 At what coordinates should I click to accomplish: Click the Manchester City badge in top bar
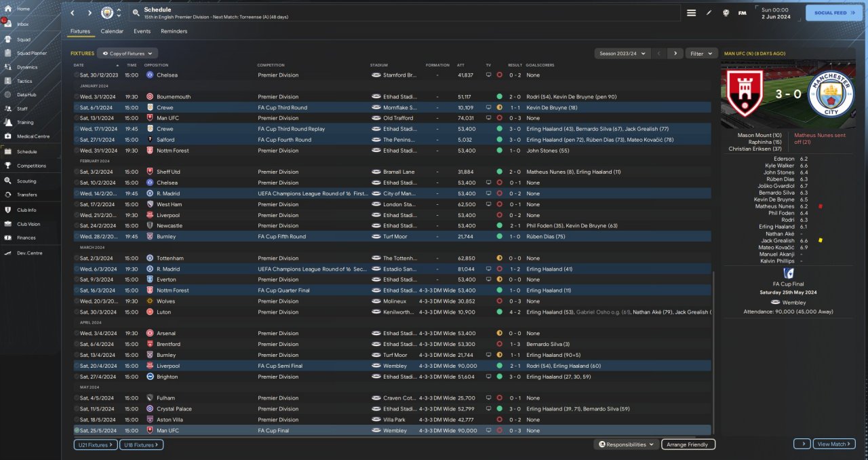coord(107,13)
